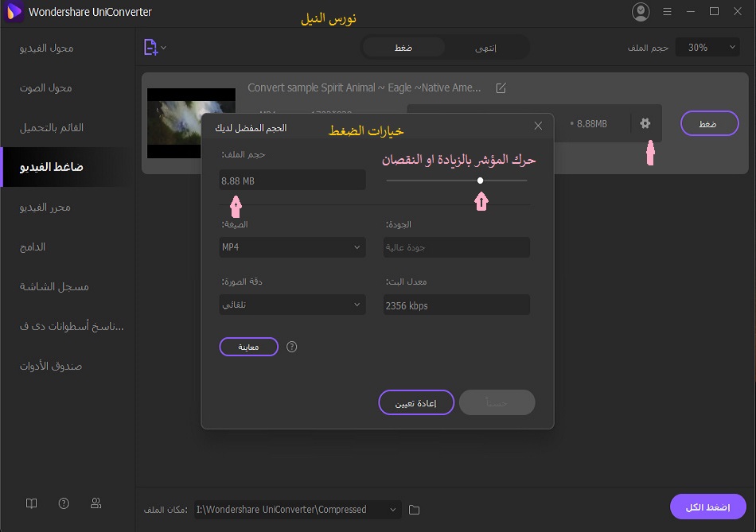Viewport: 756px width, 532px height.
Task: Open the user guide book icon
Action: (31, 503)
